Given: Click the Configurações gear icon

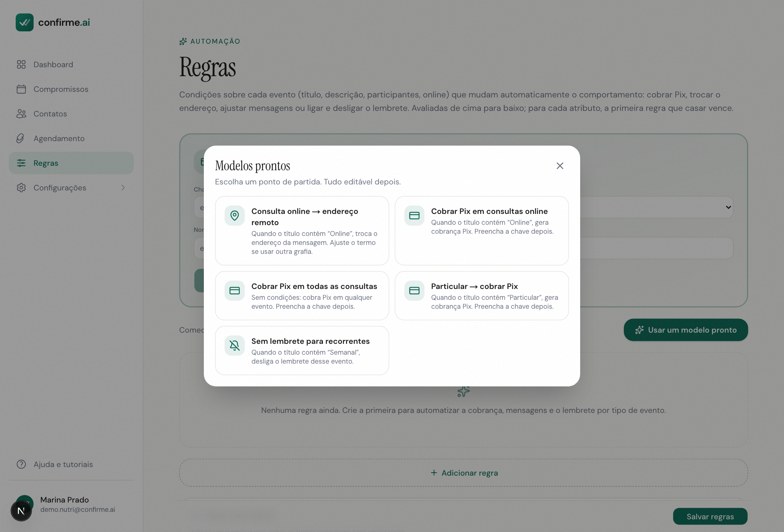Looking at the screenshot, I should pyautogui.click(x=21, y=188).
